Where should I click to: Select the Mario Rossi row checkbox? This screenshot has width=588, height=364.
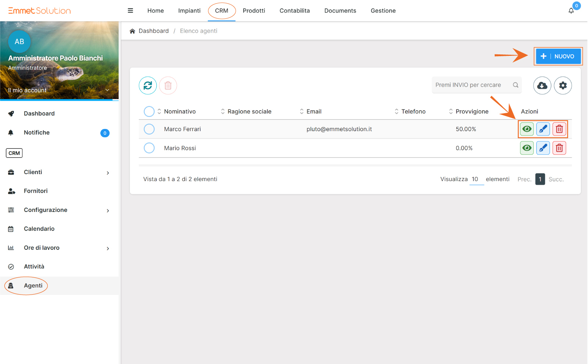pyautogui.click(x=149, y=148)
